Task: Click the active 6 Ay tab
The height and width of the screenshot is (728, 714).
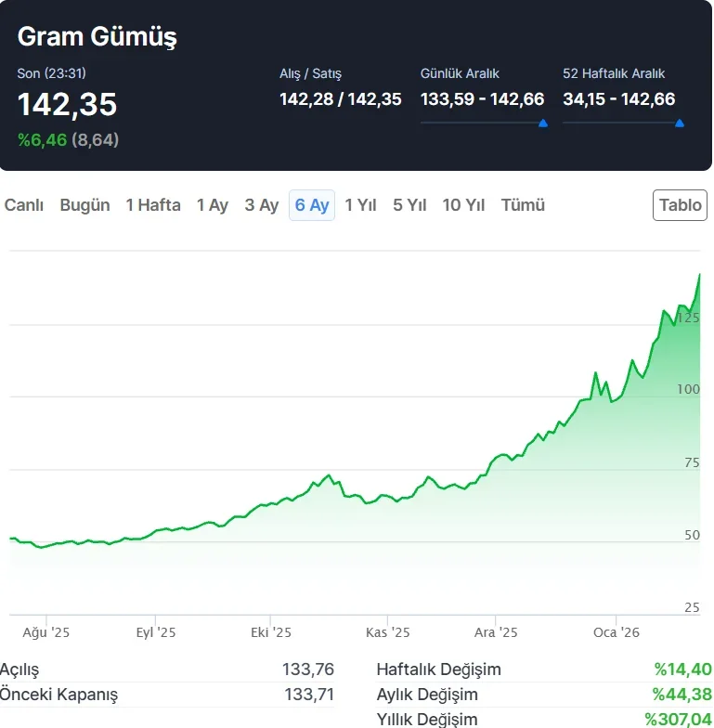Action: click(x=312, y=205)
